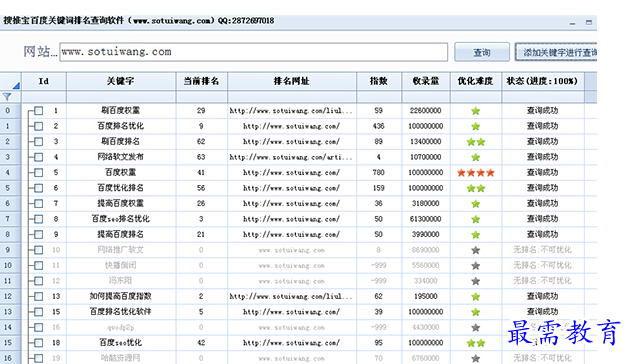
Task: Check the box for Id 1 row
Action: click(x=39, y=111)
